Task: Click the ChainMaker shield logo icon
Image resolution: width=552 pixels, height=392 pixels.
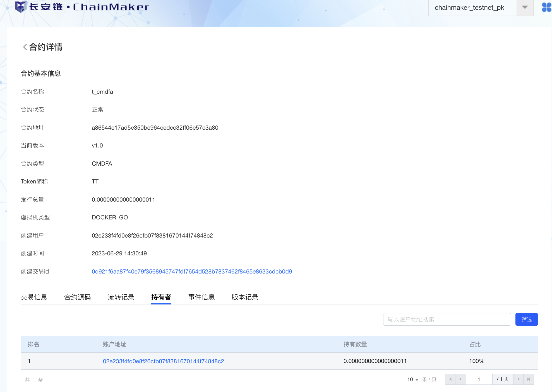Action: click(x=20, y=7)
